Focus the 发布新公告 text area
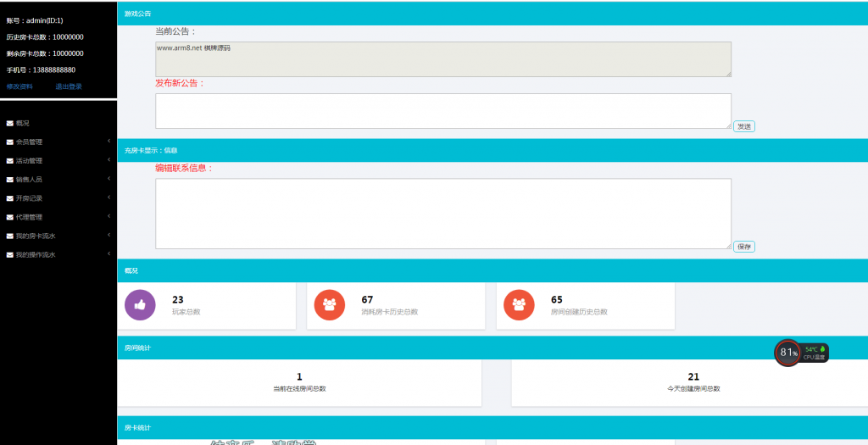This screenshot has width=868, height=445. coord(442,111)
